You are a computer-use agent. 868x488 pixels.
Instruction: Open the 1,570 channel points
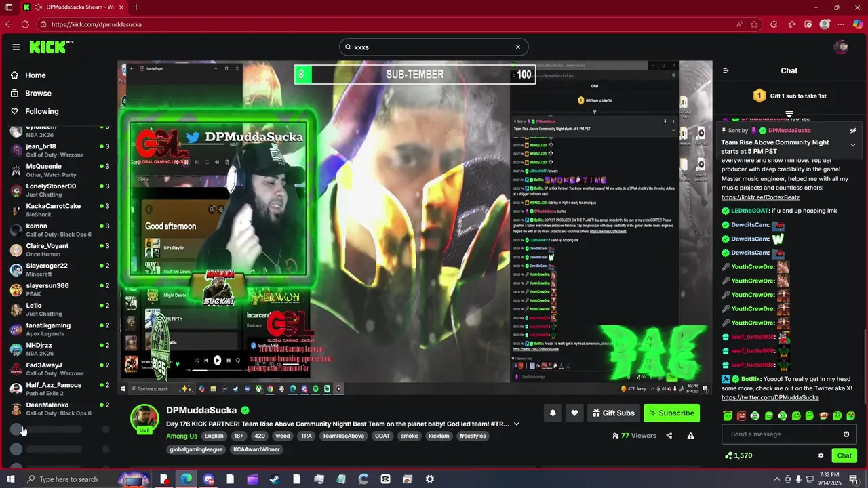738,455
